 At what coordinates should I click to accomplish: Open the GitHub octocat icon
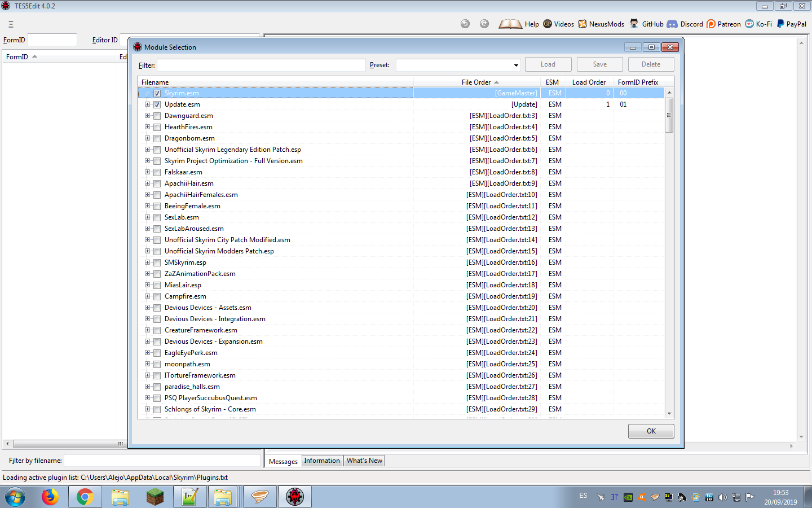coord(634,24)
